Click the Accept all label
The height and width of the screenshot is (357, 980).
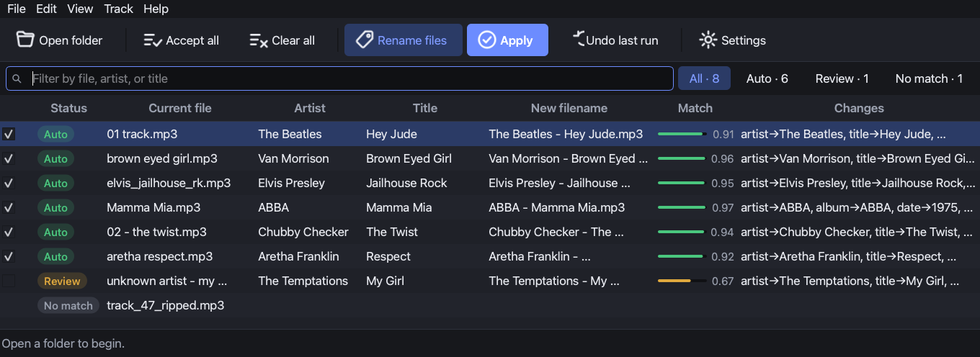click(192, 40)
